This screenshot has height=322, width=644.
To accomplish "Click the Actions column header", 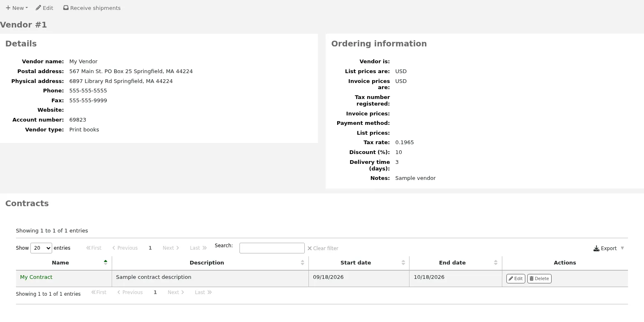I will [565, 263].
